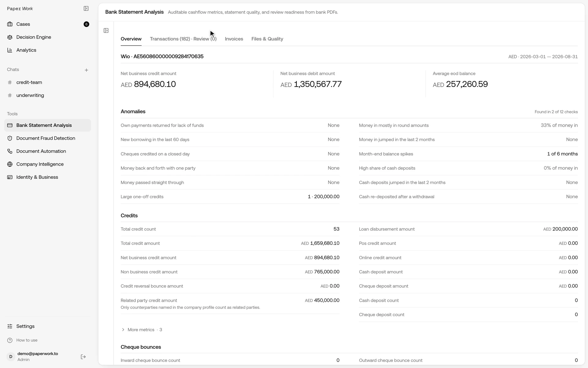This screenshot has width=588, height=368.
Task: Click hash icon beside credit-team
Action: tap(10, 82)
